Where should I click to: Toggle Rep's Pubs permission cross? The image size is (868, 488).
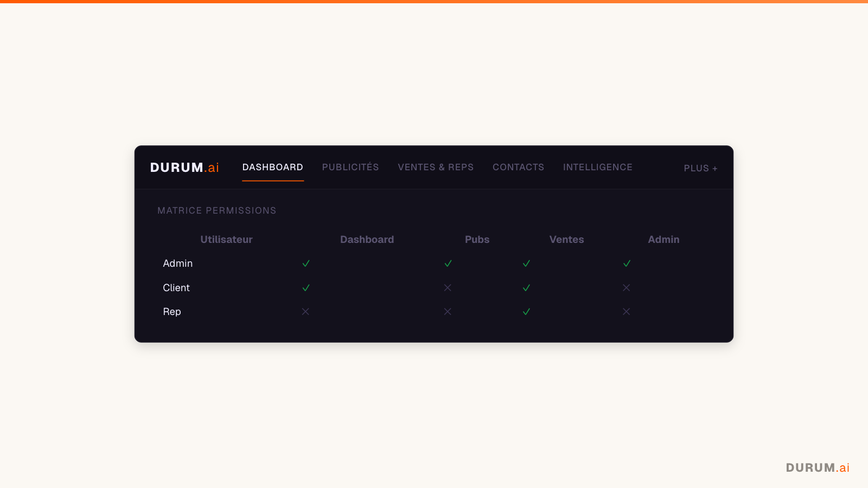pos(448,312)
